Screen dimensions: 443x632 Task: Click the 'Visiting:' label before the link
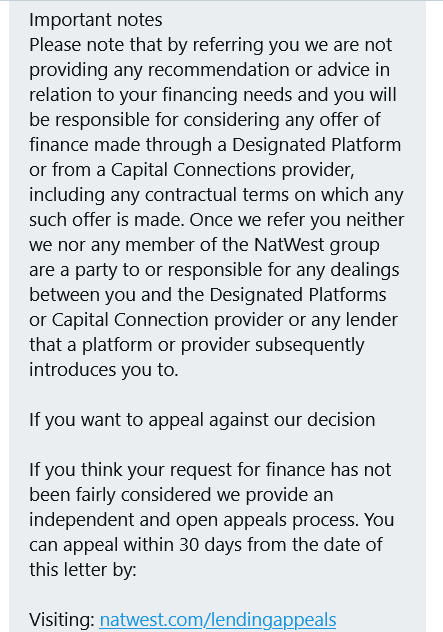(62, 620)
